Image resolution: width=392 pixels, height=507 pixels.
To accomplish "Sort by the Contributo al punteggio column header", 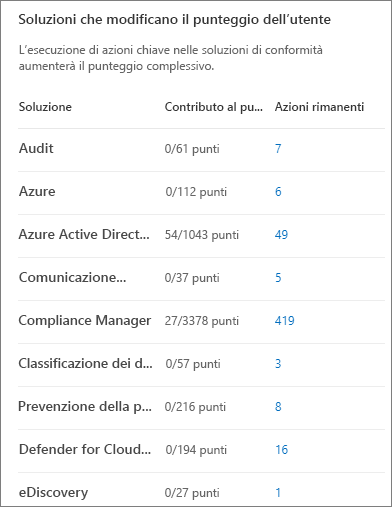I will click(x=214, y=107).
